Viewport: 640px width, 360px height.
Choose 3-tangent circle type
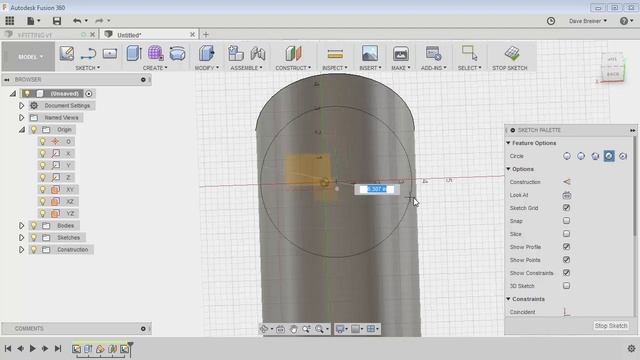coord(623,156)
